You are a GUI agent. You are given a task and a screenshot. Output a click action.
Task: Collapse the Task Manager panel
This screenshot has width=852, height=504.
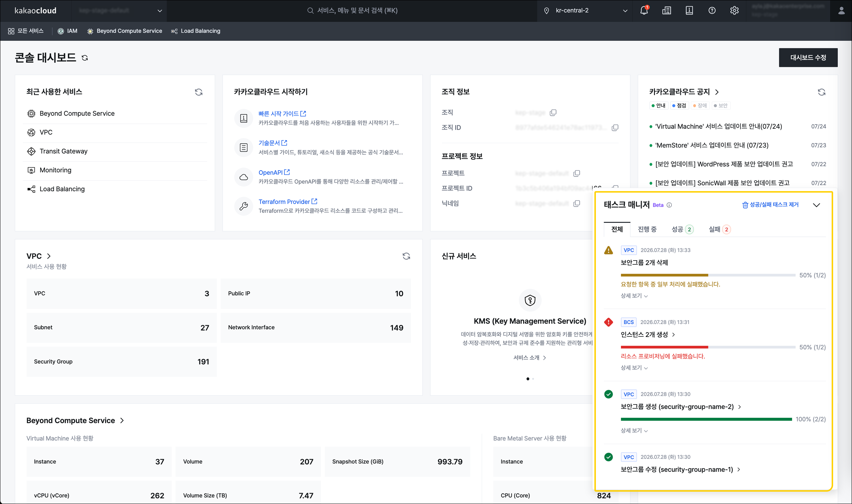coord(816,205)
